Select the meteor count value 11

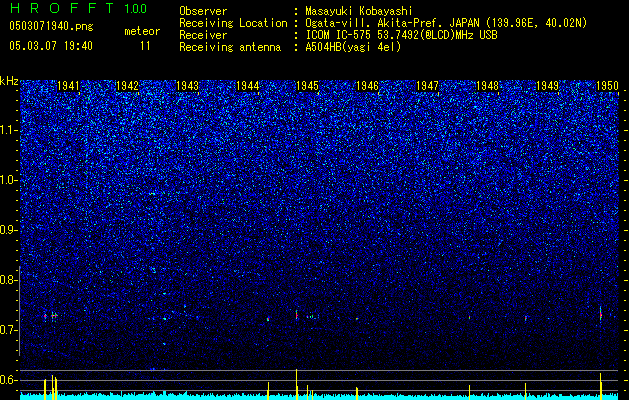coord(145,46)
